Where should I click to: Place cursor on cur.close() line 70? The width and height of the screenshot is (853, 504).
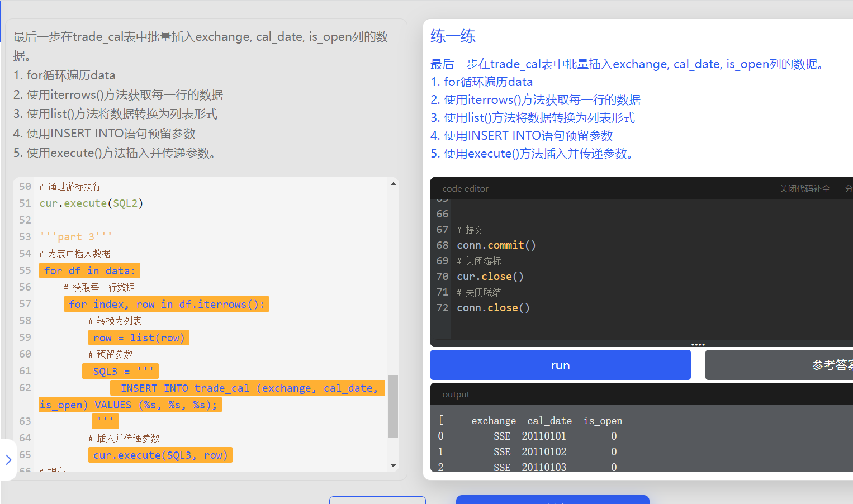[x=490, y=277]
